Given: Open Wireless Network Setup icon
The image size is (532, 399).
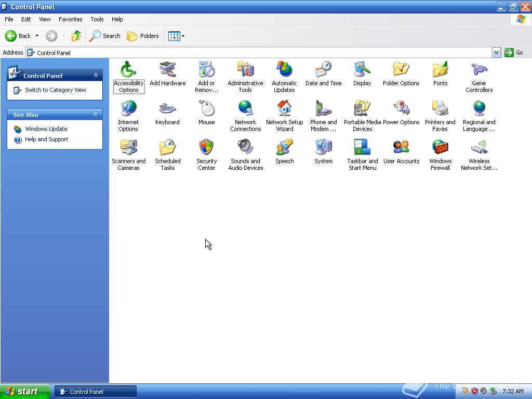Looking at the screenshot, I should point(479,155).
